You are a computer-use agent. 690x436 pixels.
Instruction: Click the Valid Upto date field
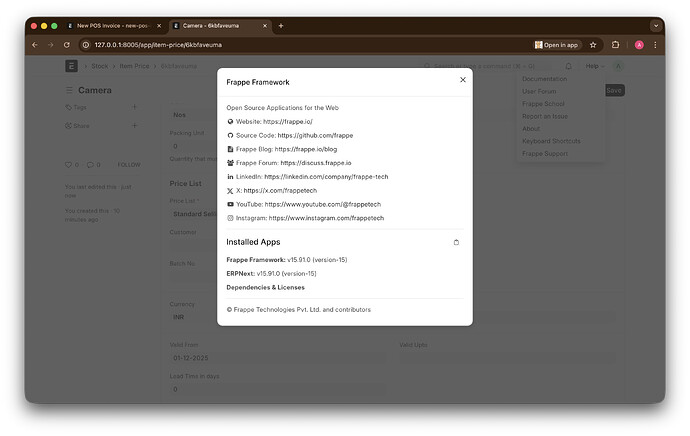pyautogui.click(x=507, y=358)
